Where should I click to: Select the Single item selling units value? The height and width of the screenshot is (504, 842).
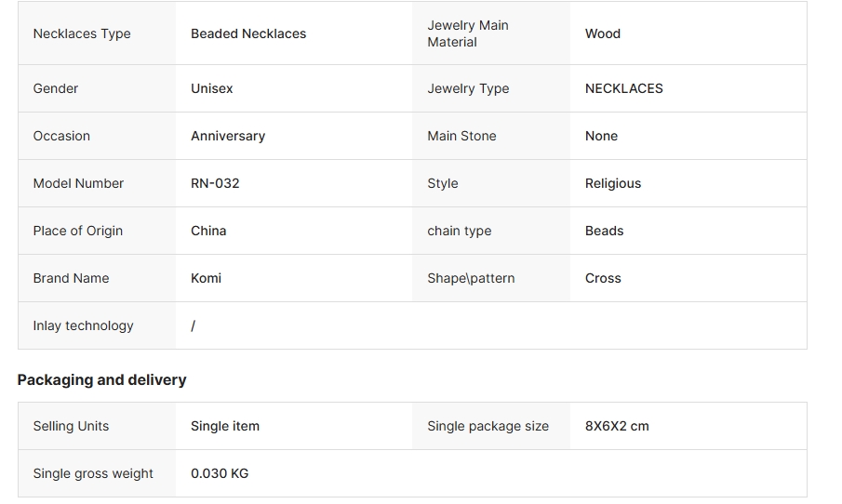pos(224,426)
